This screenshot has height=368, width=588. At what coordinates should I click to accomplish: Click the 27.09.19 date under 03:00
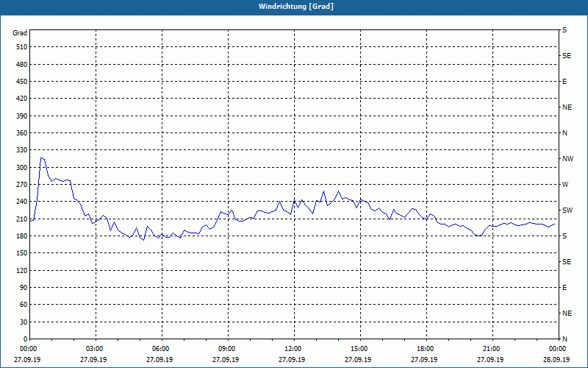coord(93,360)
